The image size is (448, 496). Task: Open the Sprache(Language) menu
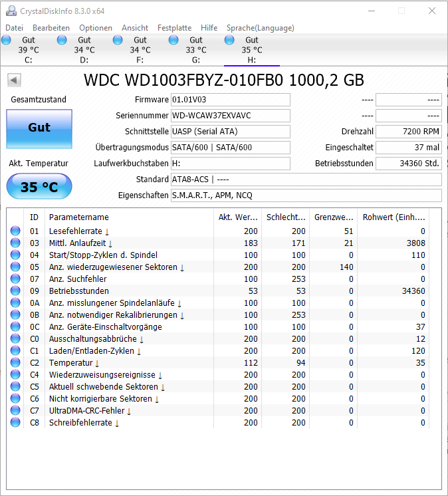260,28
